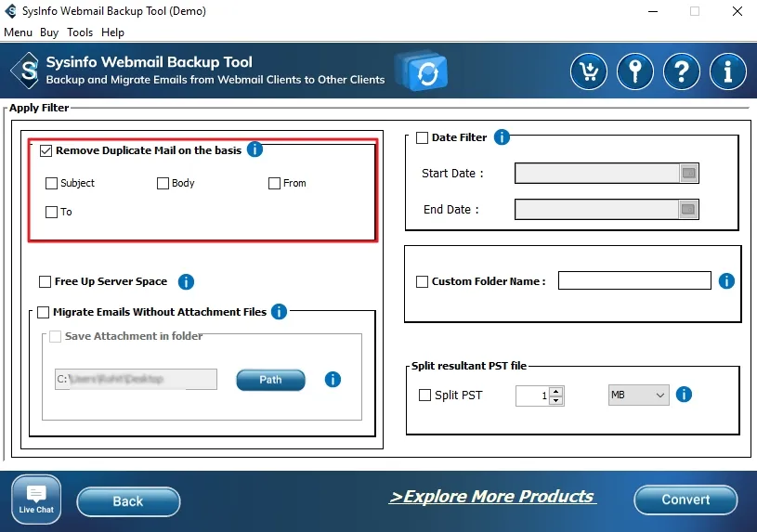The image size is (757, 532).
Task: Uncheck Remove Duplicate Mail on the basis
Action: [46, 150]
